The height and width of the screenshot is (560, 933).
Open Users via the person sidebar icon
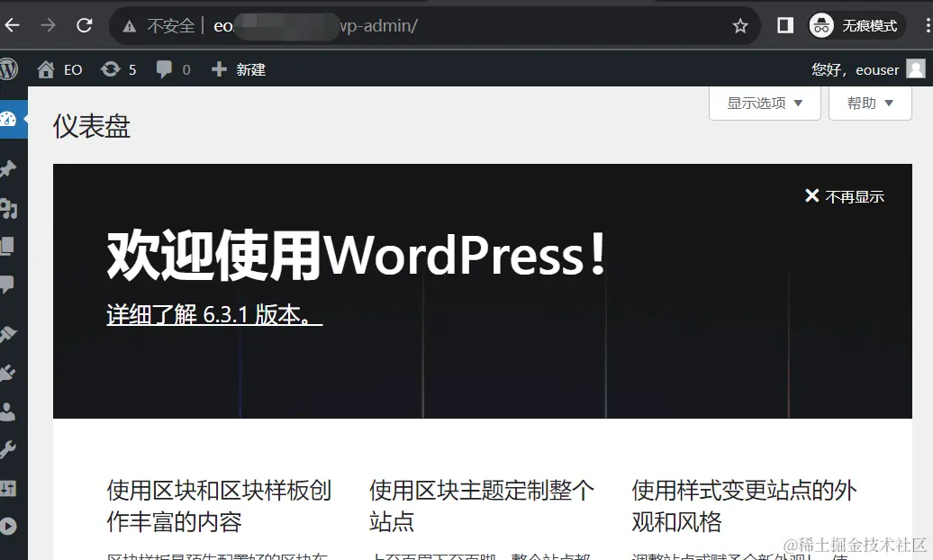pos(8,411)
